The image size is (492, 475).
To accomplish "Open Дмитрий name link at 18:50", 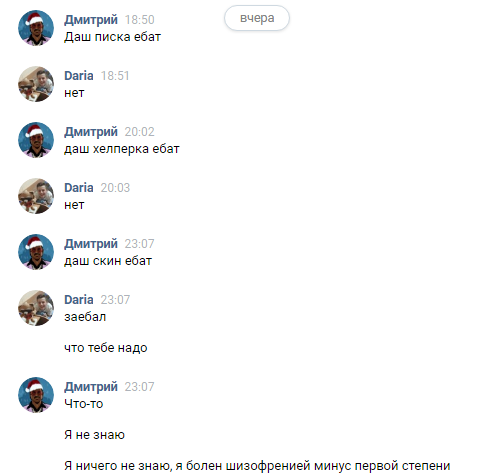I will coord(91,20).
